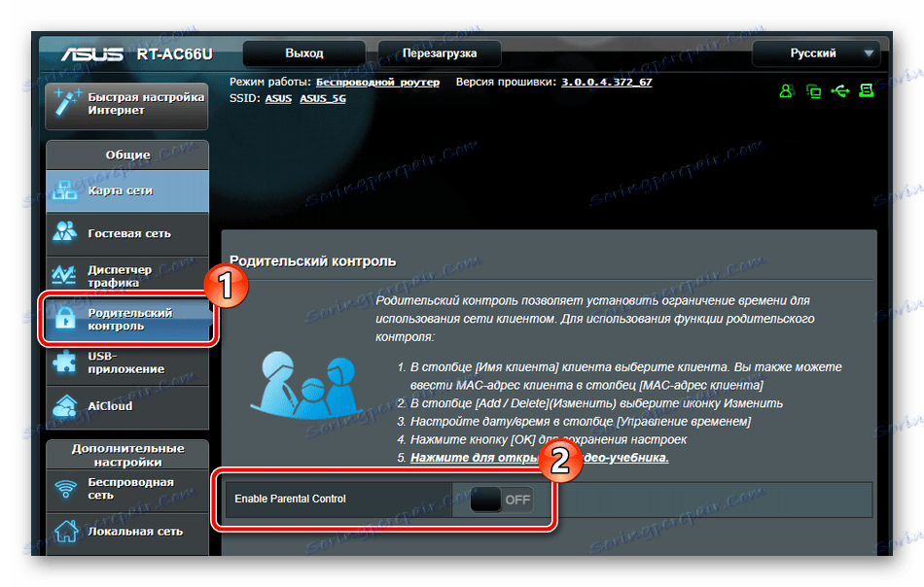The width and height of the screenshot is (924, 587).
Task: Click the Выход logout button
Action: click(x=304, y=53)
